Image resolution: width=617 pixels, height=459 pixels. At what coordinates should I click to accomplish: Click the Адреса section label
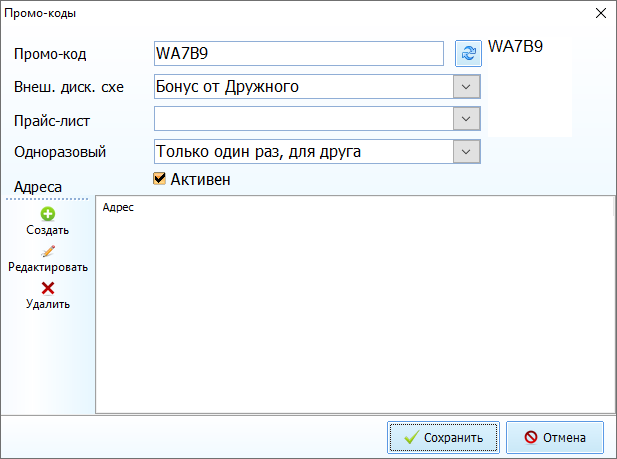[x=38, y=187]
